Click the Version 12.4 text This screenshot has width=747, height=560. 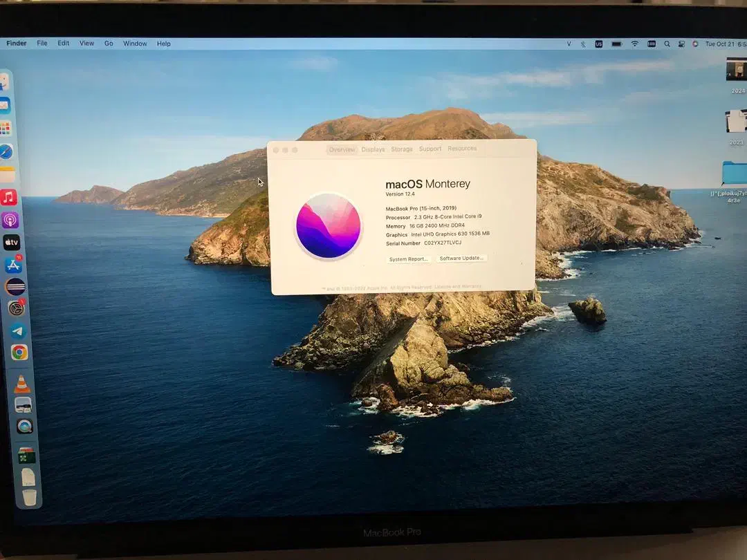400,194
